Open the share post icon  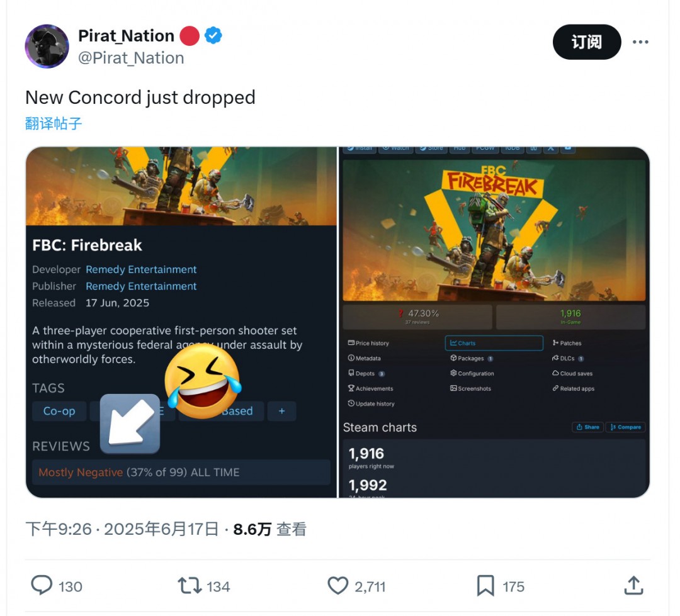[633, 586]
